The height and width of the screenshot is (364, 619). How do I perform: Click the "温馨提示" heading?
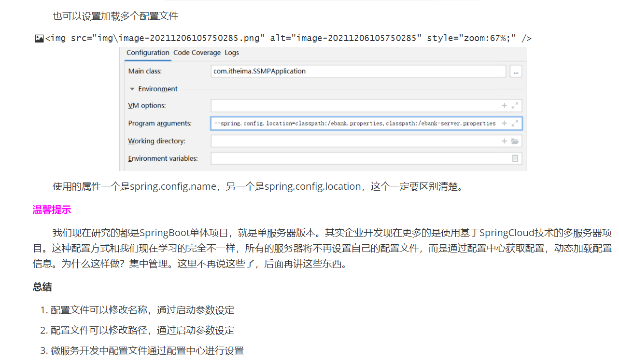tap(52, 210)
